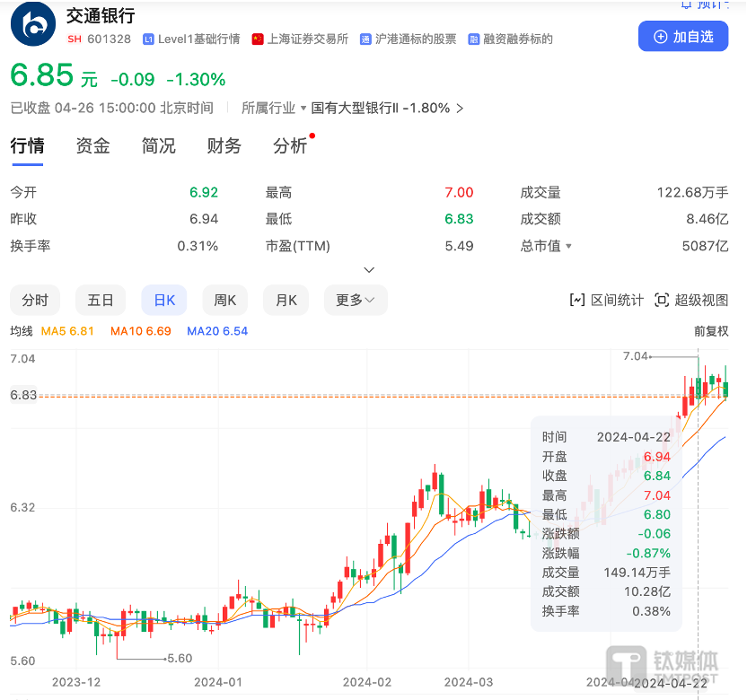Open 超级视图 super view mode
This screenshot has width=747, height=700.
coord(691,300)
